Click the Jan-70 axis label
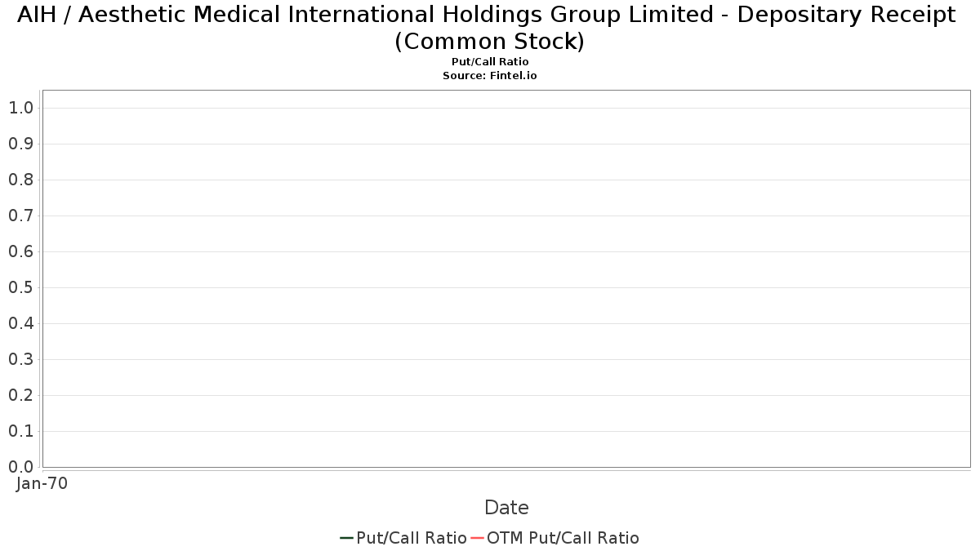980x551 pixels. coord(42,483)
